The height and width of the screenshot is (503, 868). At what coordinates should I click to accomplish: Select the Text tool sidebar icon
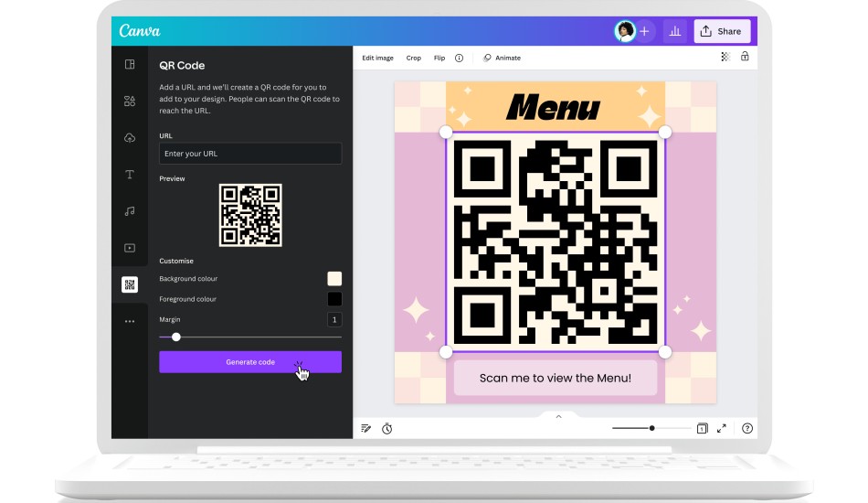coord(130,175)
